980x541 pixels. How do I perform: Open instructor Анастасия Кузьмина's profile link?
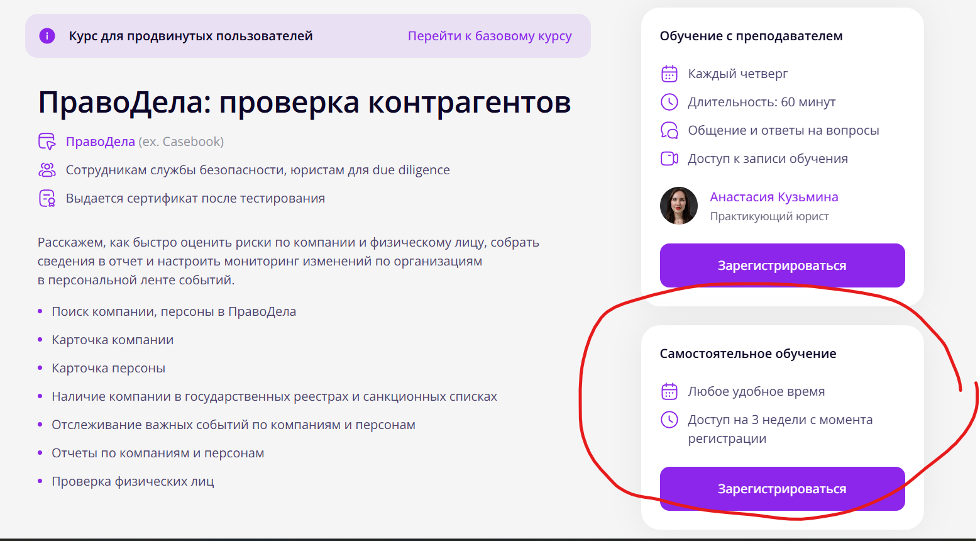click(x=774, y=197)
